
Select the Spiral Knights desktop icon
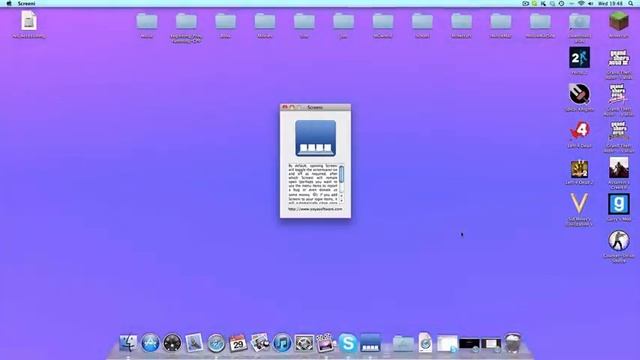click(x=579, y=94)
